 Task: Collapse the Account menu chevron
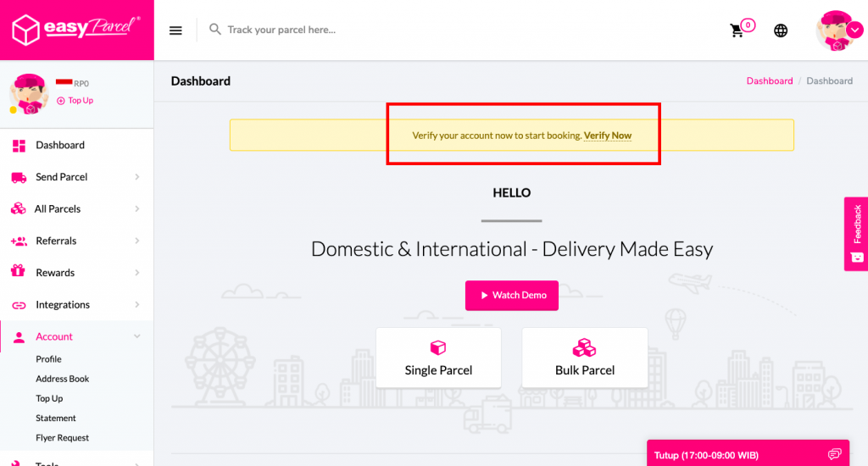[137, 336]
